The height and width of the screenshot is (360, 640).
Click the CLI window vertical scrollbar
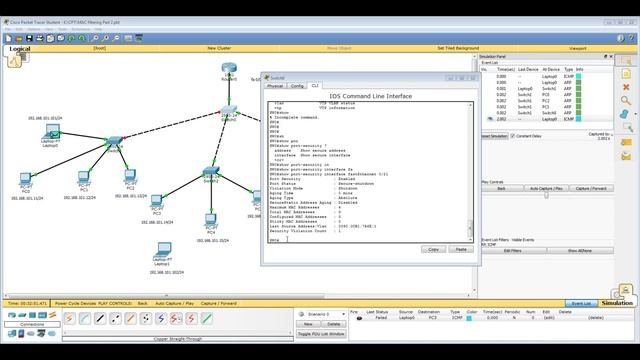tap(470, 171)
